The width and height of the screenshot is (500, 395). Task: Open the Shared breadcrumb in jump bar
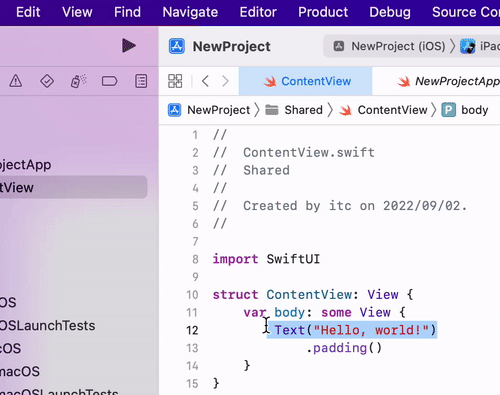[x=303, y=110]
